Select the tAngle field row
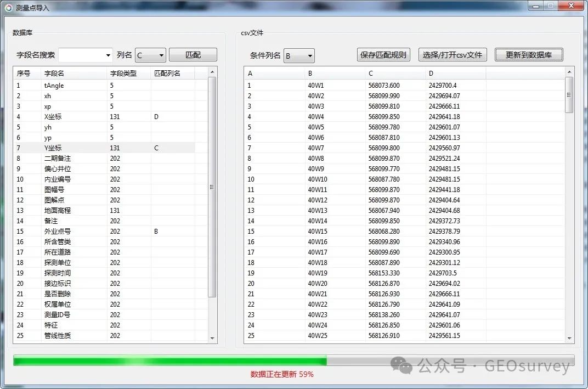588x389 pixels. tap(104, 85)
